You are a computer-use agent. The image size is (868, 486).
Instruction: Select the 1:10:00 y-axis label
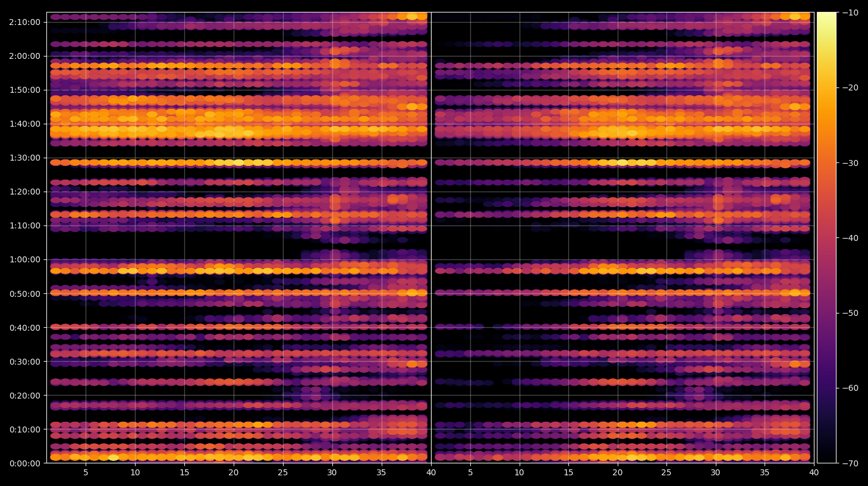[25, 225]
